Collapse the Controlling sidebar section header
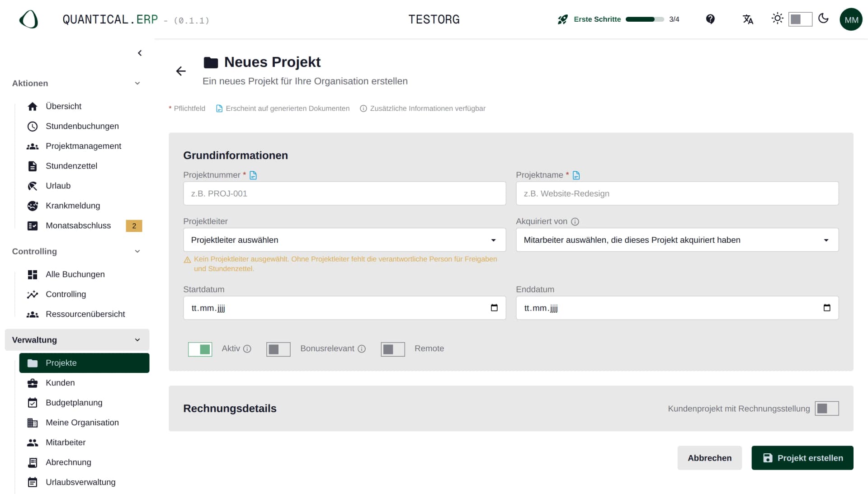This screenshot has width=868, height=494. point(77,251)
